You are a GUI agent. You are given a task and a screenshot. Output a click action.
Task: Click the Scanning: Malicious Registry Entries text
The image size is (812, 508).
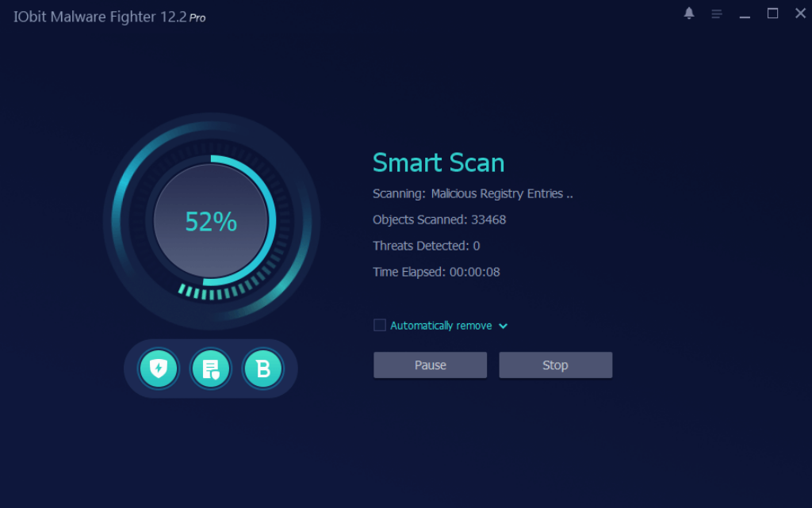click(473, 194)
